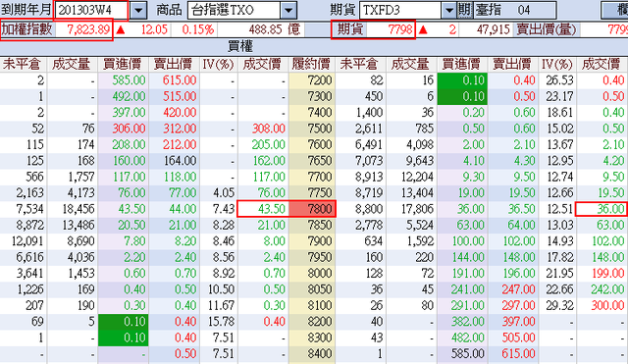
Task: Click call bid price 306.00 at 7500
Action: click(x=129, y=129)
